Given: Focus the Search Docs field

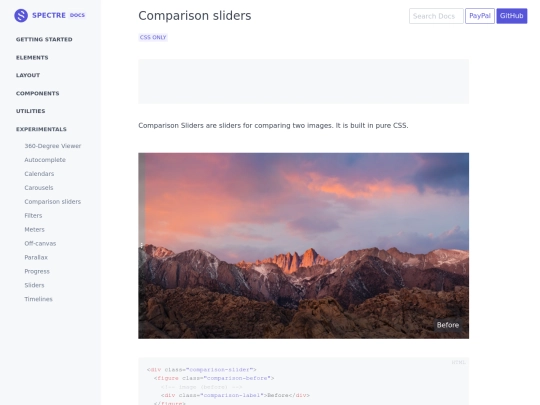Looking at the screenshot, I should tap(436, 16).
